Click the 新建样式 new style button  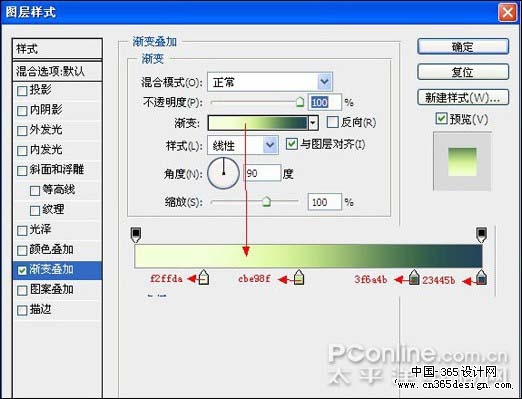pos(463,97)
